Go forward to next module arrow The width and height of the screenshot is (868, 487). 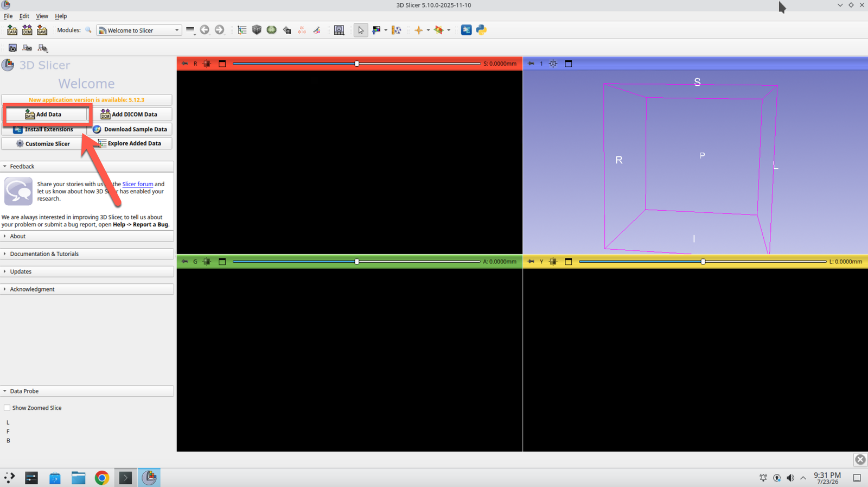[219, 30]
